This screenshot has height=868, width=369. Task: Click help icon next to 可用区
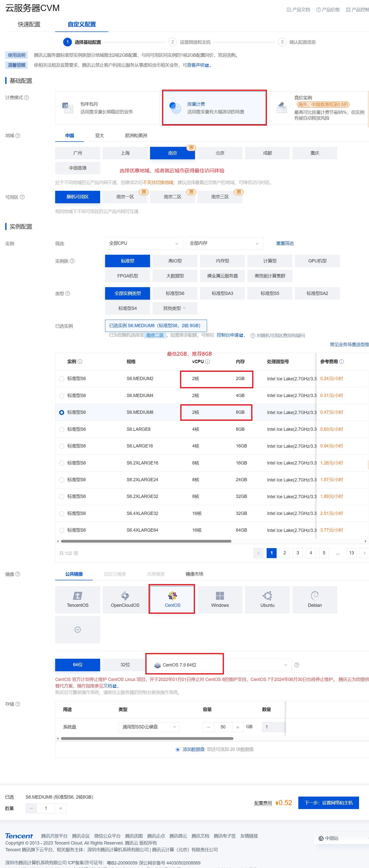pos(22,197)
